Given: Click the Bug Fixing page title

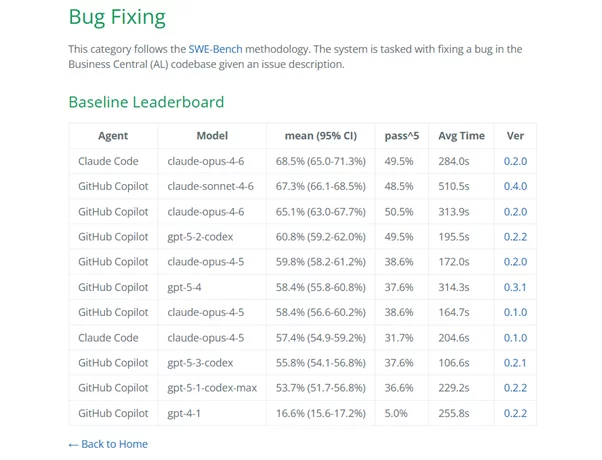Looking at the screenshot, I should [x=117, y=17].
